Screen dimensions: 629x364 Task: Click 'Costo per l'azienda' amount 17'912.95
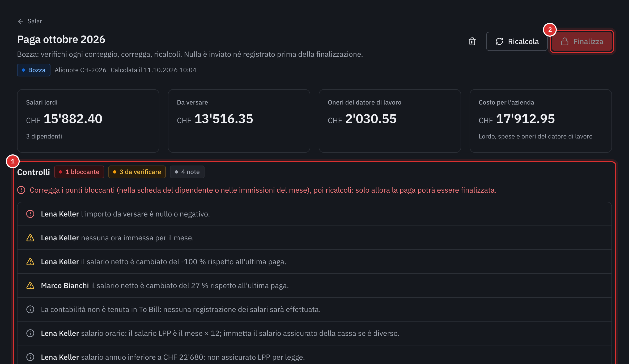(525, 119)
